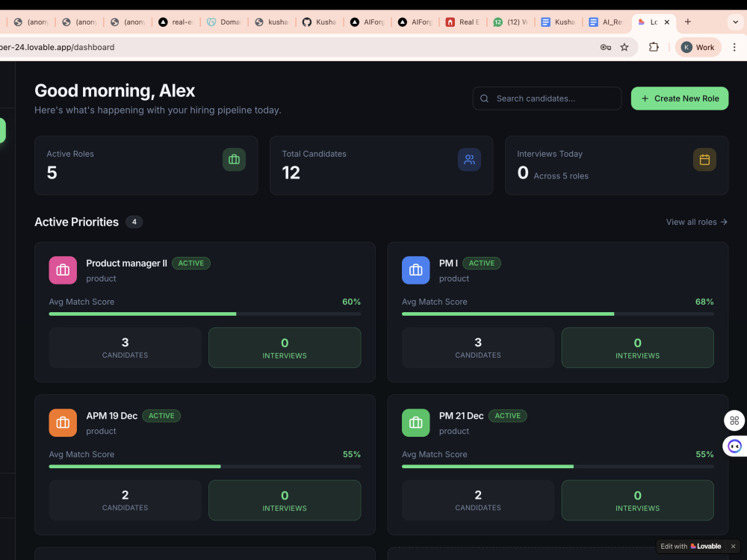Screen dimensions: 747x560
Task: Click the search magnifier icon
Action: [485, 99]
